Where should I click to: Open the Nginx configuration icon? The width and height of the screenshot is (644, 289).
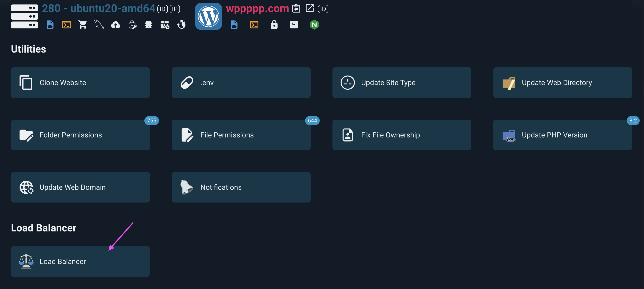[314, 25]
